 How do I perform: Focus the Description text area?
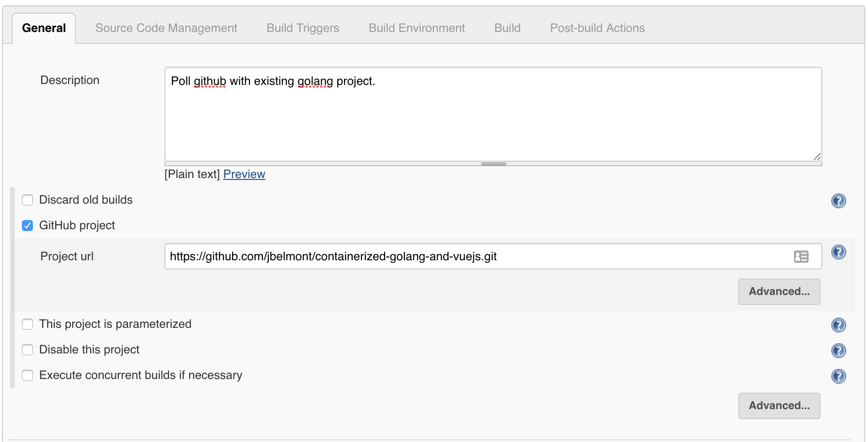[x=493, y=114]
